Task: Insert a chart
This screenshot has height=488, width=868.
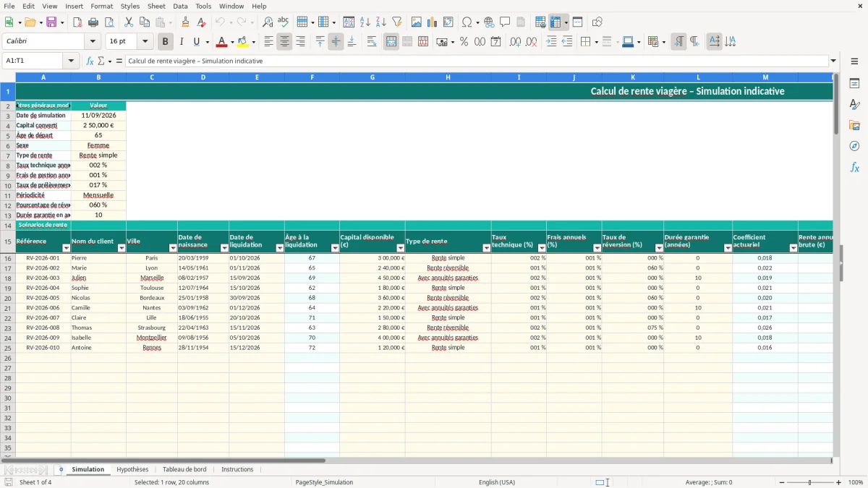Action: (433, 22)
